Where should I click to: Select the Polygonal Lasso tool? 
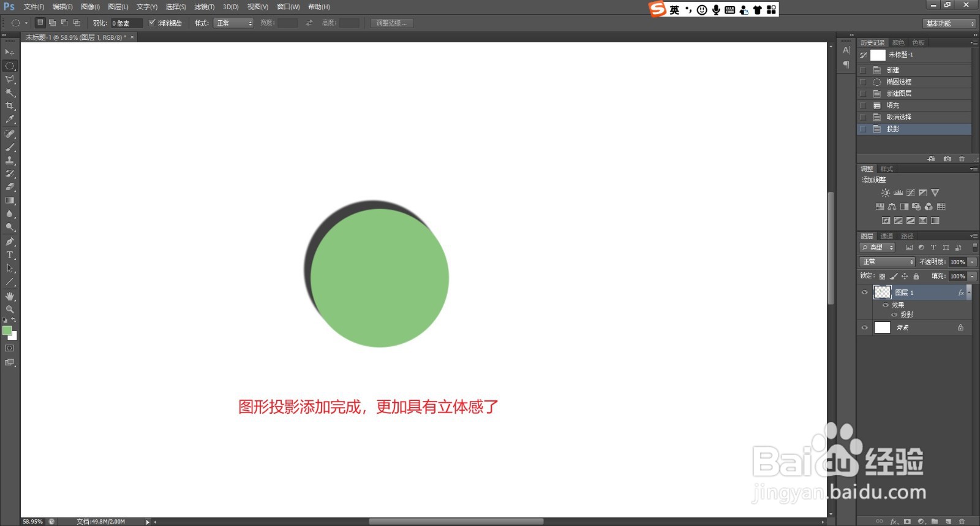point(10,79)
